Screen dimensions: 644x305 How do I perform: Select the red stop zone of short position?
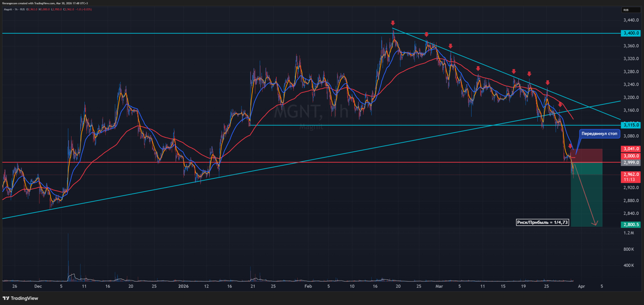(587, 155)
